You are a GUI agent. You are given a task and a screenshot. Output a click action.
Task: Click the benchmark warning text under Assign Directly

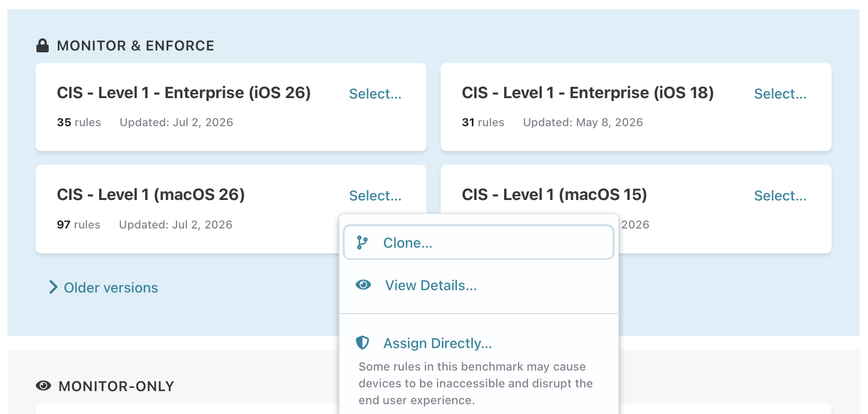coord(476,384)
